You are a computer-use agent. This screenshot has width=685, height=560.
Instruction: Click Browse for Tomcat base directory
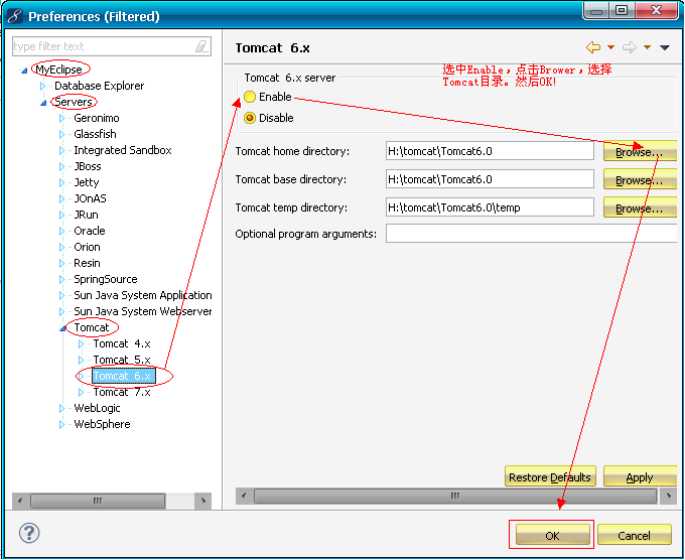pyautogui.click(x=640, y=180)
